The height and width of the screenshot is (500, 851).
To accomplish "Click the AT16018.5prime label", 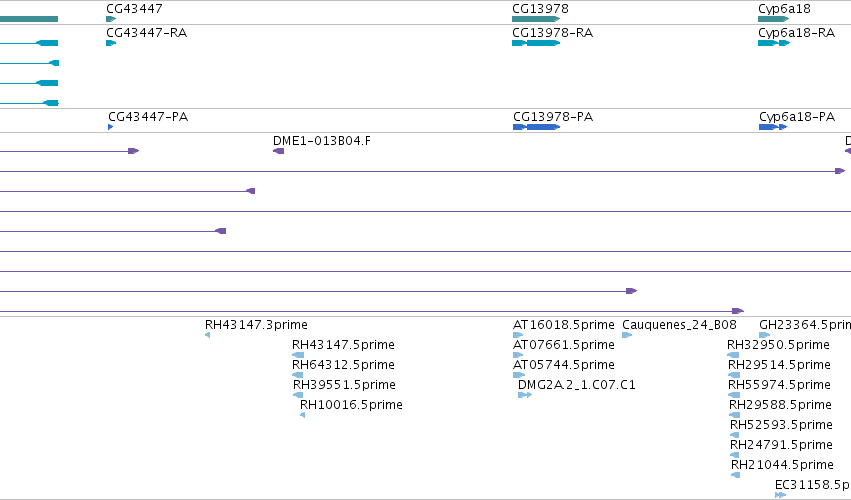I will (563, 325).
